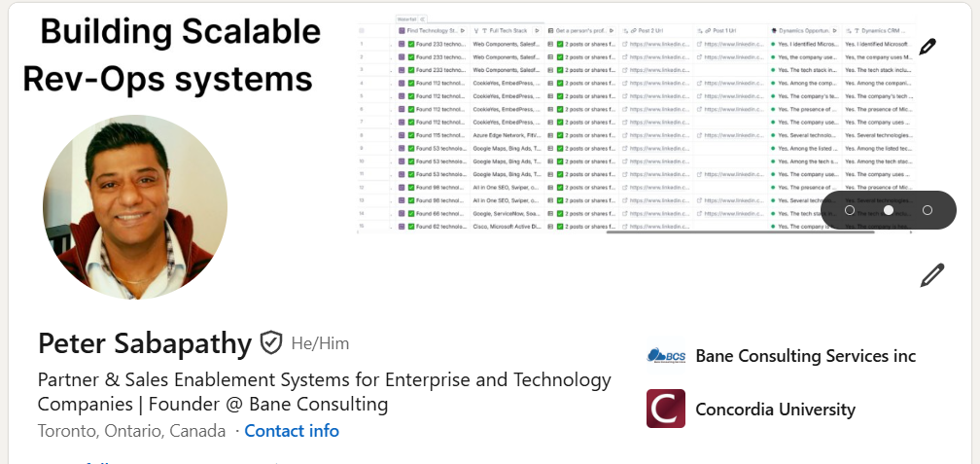
Task: Click the first row's Find Technology green checkbox
Action: [x=412, y=44]
